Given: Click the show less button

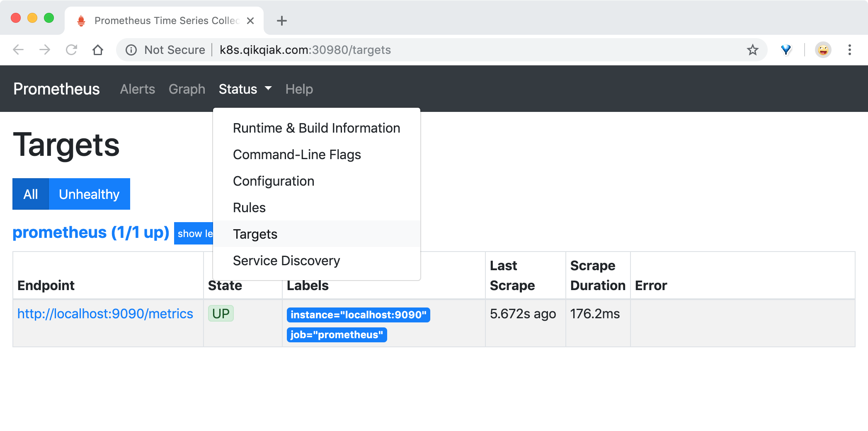Looking at the screenshot, I should coord(194,233).
